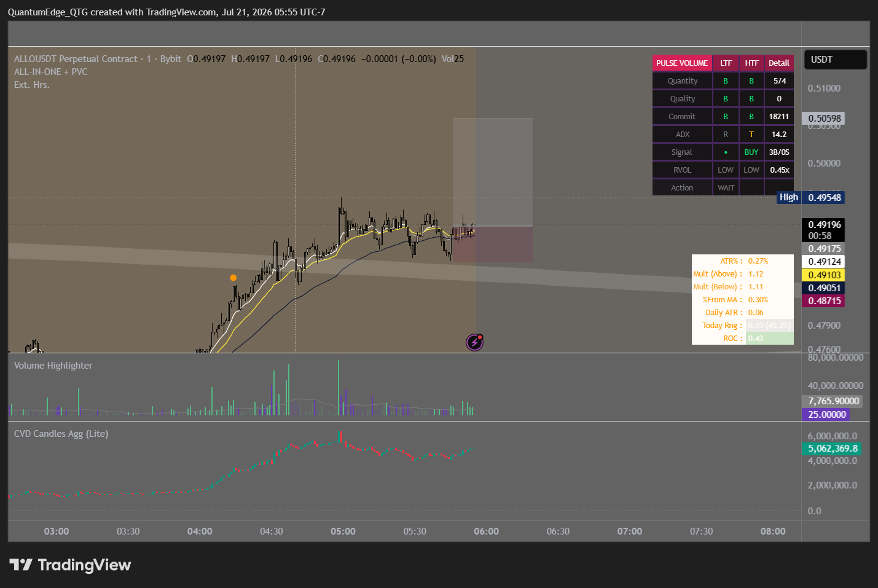This screenshot has height=588, width=878.
Task: Click the green dot in the Signal row
Action: [x=726, y=152]
